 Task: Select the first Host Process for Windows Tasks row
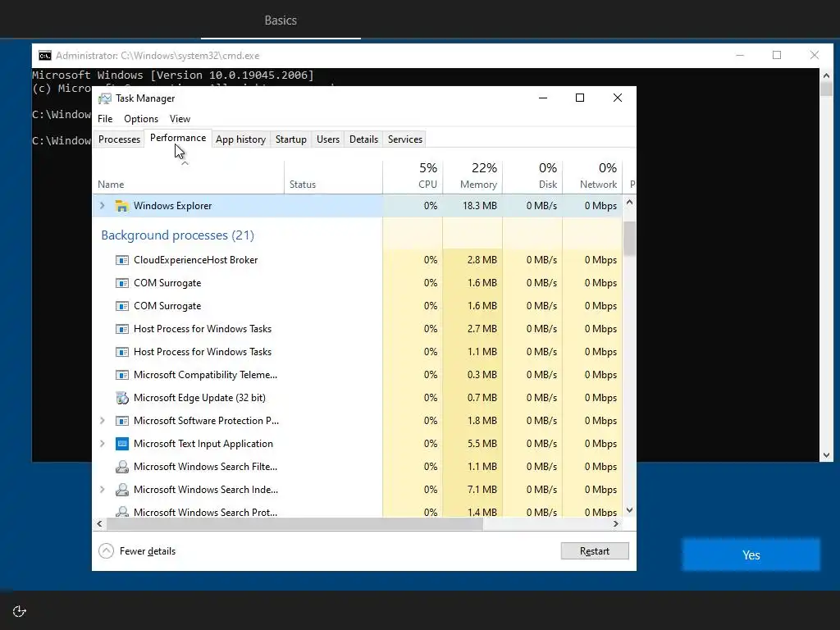tap(358, 329)
